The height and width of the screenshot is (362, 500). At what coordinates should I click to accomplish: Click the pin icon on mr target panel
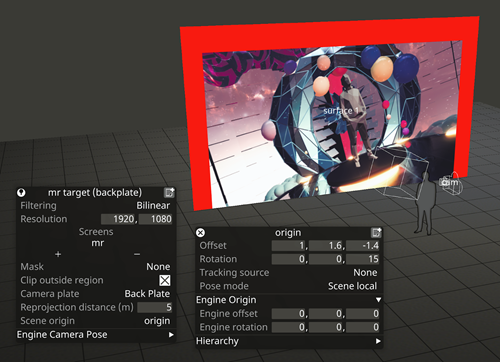tap(21, 192)
